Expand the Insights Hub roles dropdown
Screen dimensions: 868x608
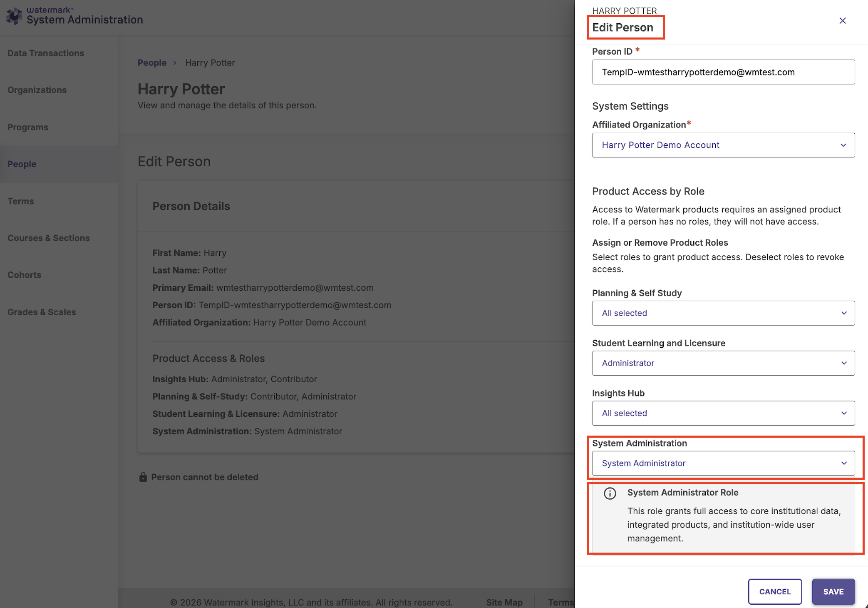[x=723, y=413]
